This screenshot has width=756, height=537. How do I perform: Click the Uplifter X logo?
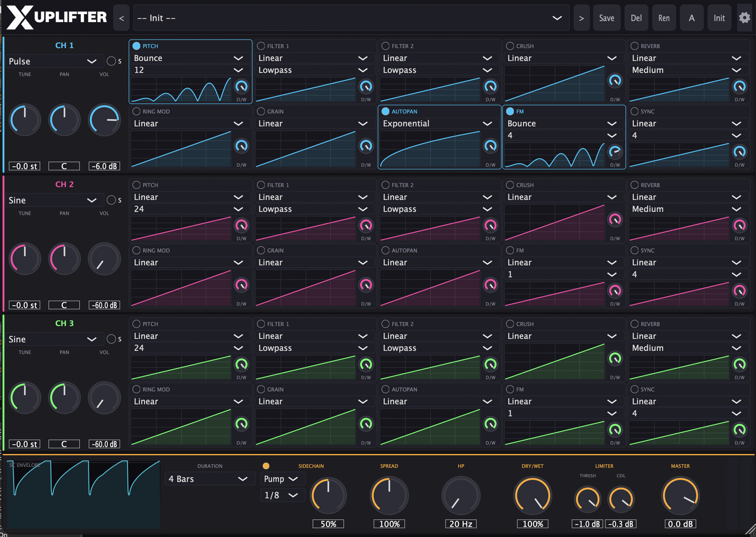57,17
